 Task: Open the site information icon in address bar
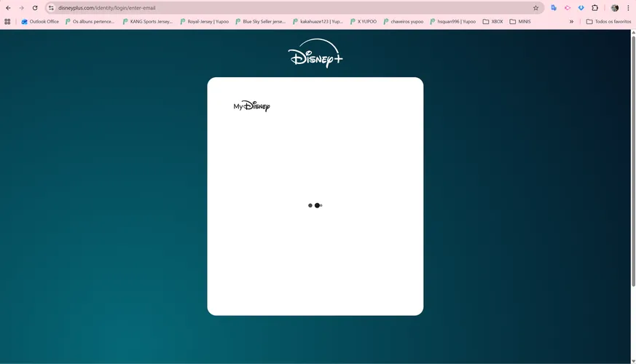[x=51, y=8]
